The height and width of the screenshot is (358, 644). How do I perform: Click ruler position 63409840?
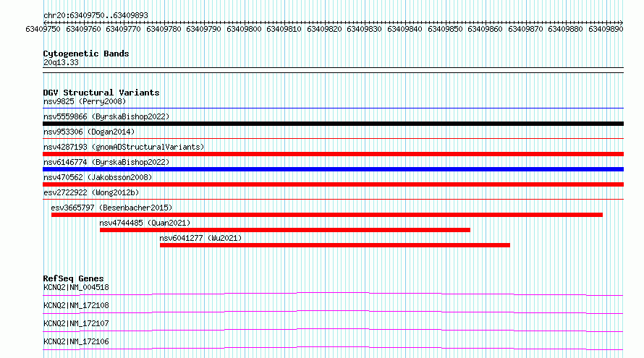coord(404,29)
